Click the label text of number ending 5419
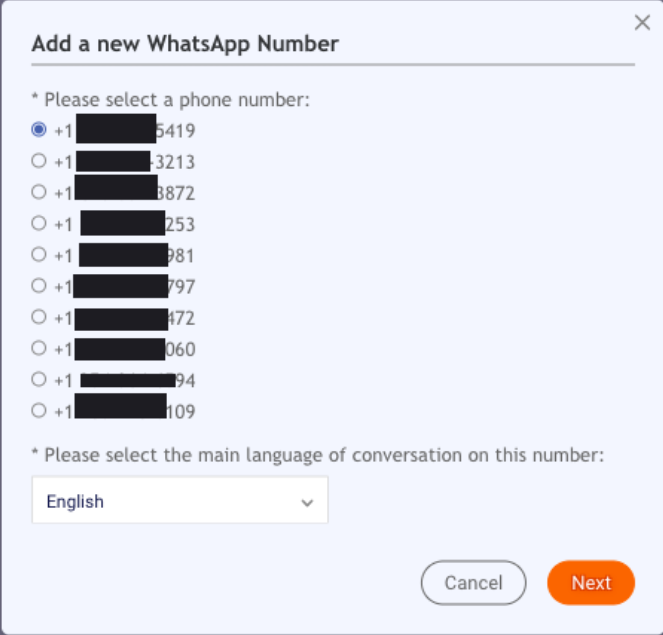Screen dimensions: 663x635 (125, 131)
